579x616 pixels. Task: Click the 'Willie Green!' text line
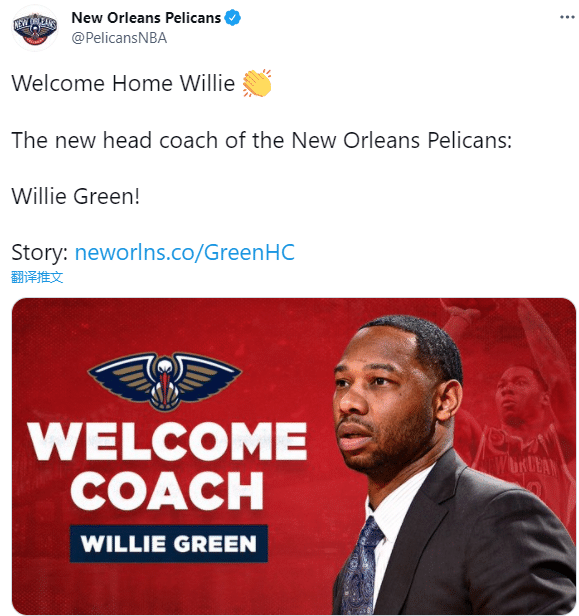tap(75, 196)
